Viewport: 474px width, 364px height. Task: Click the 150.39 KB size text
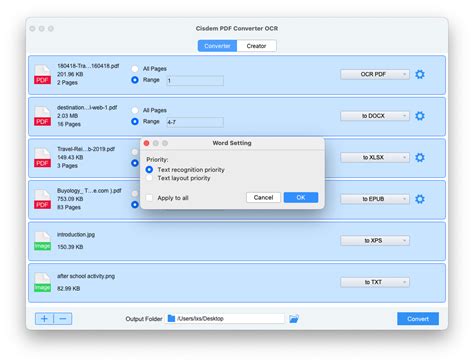70,247
